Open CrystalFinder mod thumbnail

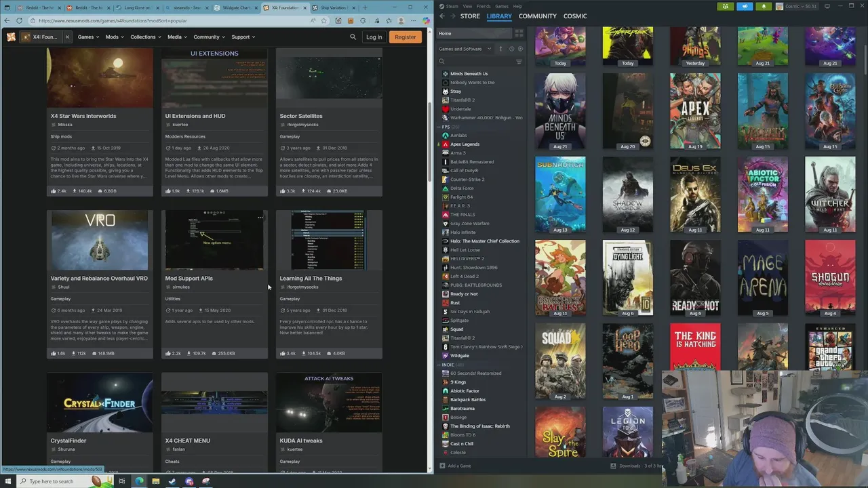coord(100,403)
